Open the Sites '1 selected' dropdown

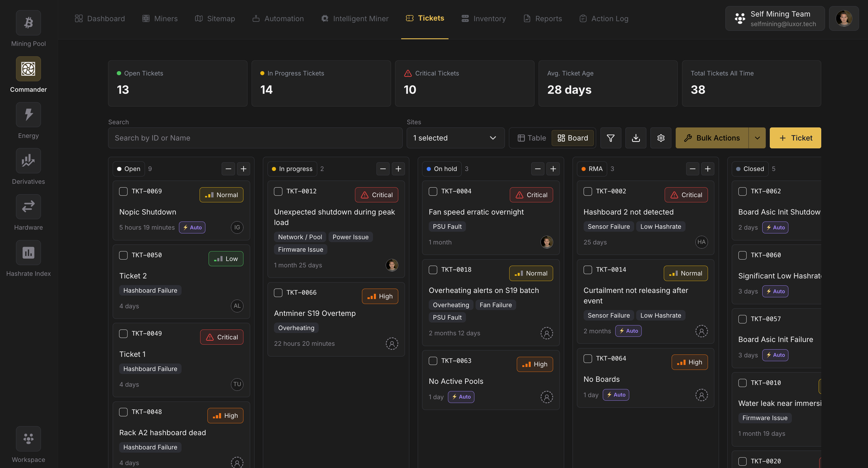tap(455, 138)
